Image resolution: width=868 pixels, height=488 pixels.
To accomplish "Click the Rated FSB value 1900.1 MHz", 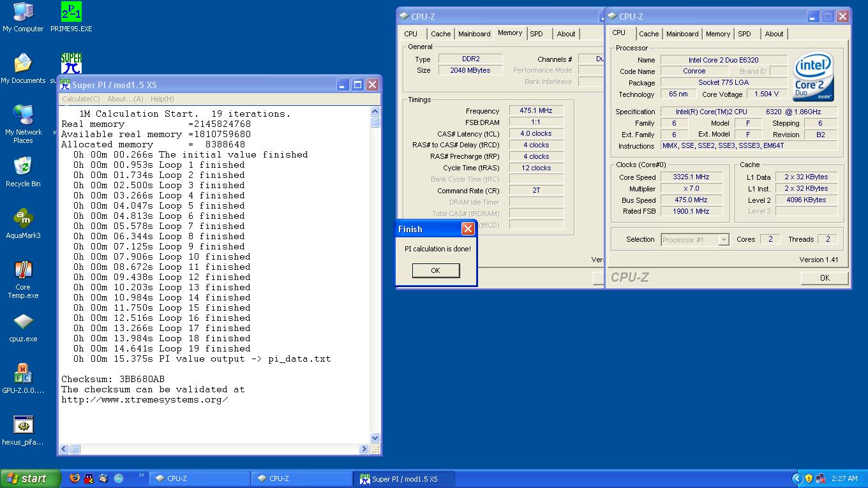I will [691, 211].
